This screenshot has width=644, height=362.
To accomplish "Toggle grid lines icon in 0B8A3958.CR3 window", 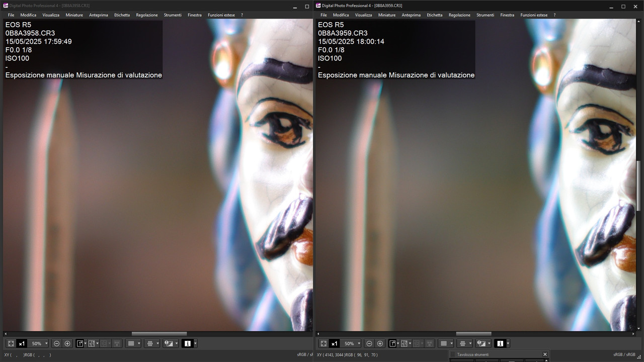I will tap(131, 343).
